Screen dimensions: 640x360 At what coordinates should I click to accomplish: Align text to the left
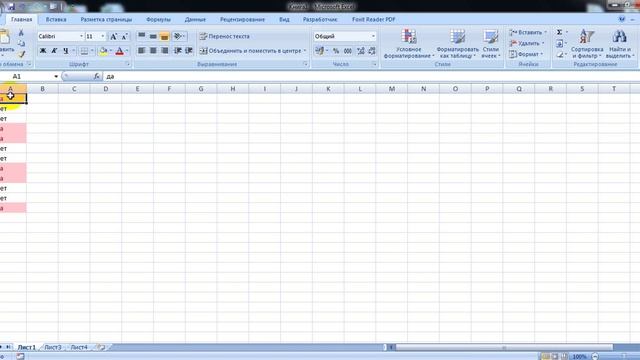141,51
